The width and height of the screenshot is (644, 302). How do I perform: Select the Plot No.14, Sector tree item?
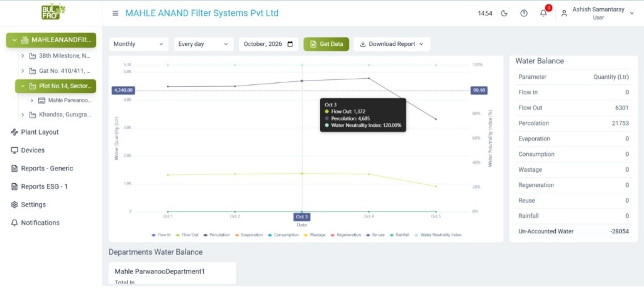pos(55,86)
